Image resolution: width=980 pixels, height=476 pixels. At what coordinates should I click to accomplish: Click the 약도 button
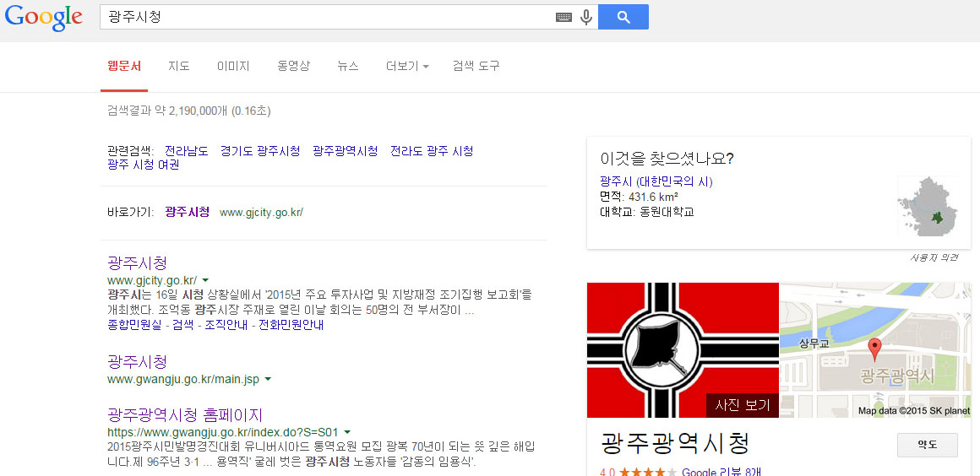(927, 445)
